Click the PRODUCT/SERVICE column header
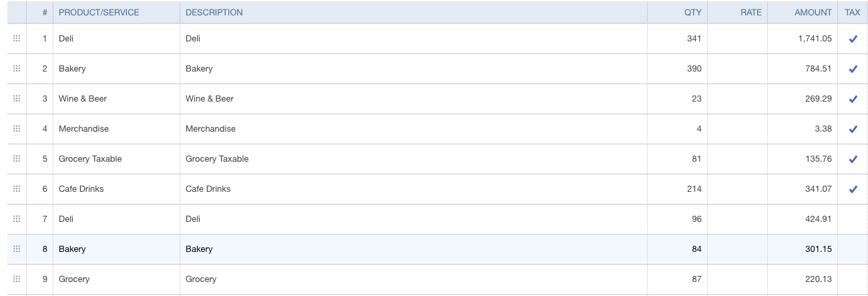The image size is (868, 296). [99, 12]
